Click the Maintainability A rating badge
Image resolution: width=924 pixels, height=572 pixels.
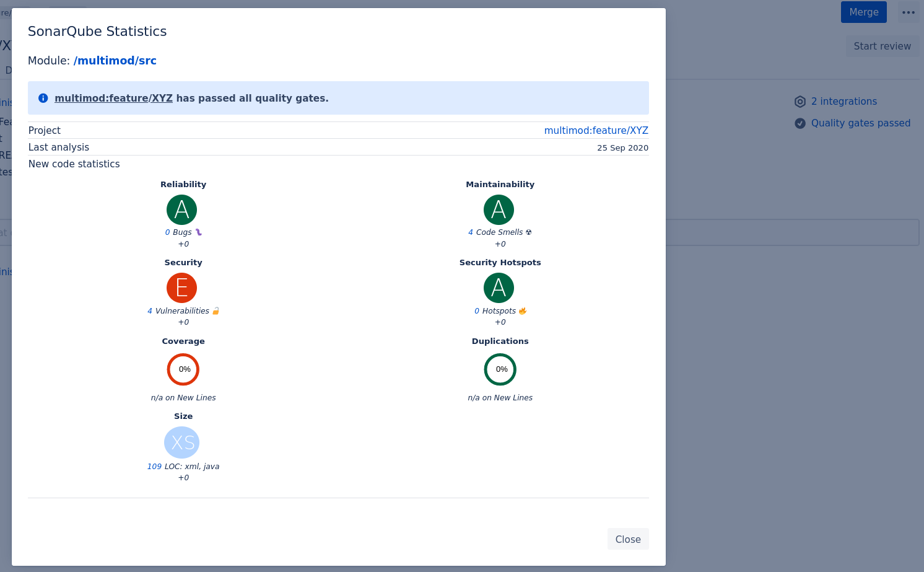(x=499, y=210)
